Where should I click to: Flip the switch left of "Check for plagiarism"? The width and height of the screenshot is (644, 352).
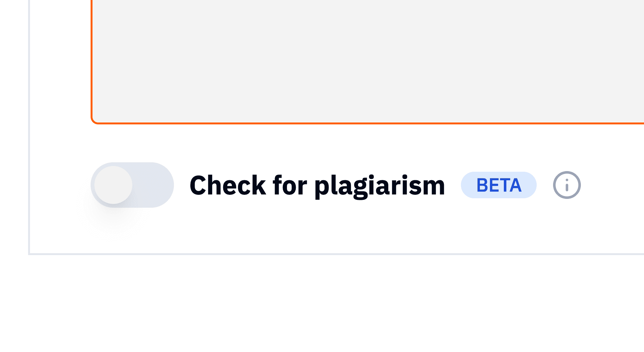[132, 185]
